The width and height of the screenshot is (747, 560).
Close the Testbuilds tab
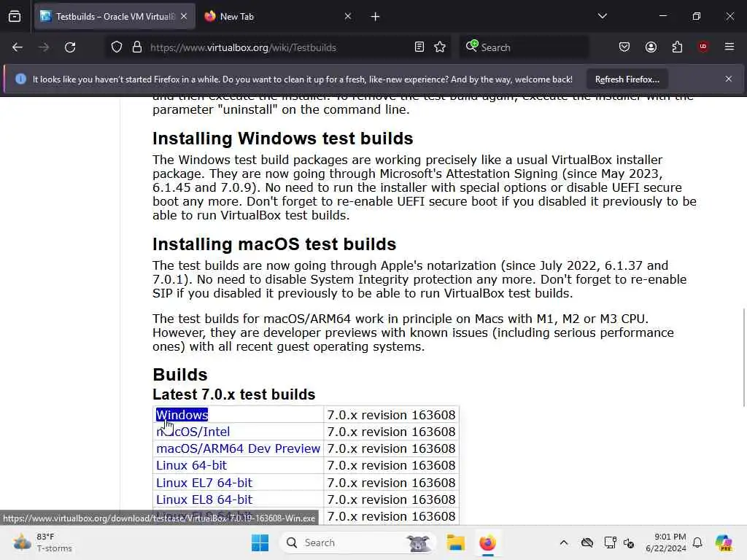coord(184,16)
